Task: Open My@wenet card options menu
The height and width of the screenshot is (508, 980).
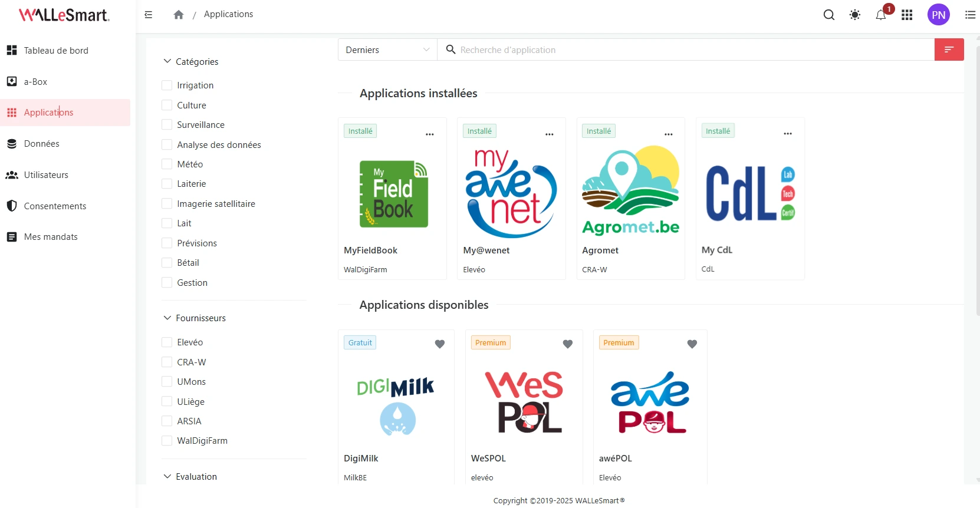Action: pyautogui.click(x=550, y=134)
